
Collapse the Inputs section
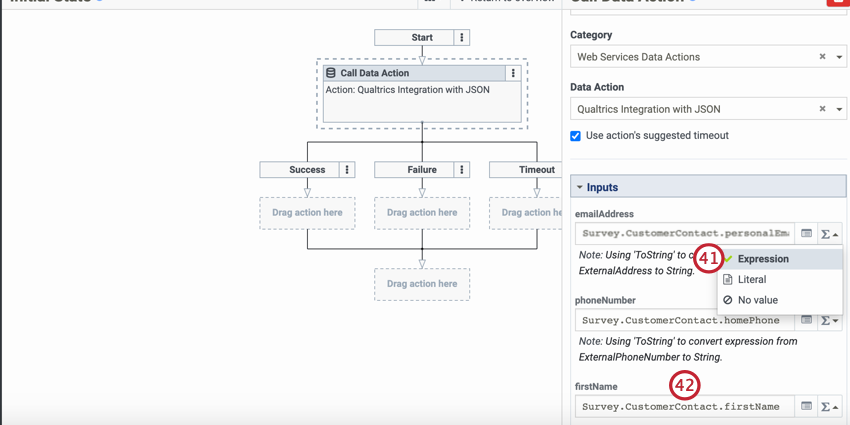tap(579, 187)
